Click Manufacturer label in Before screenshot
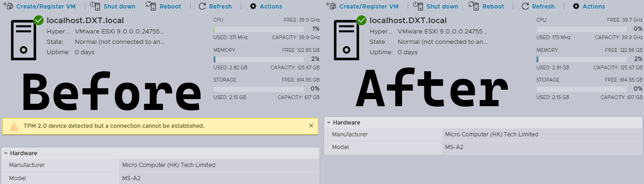The image size is (644, 184). 27,165
